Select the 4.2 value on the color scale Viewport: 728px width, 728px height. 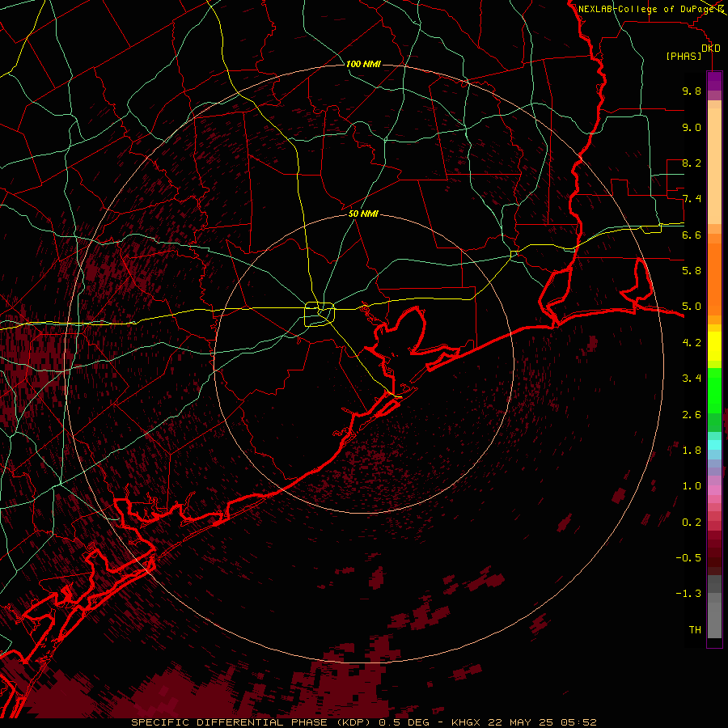pos(692,343)
